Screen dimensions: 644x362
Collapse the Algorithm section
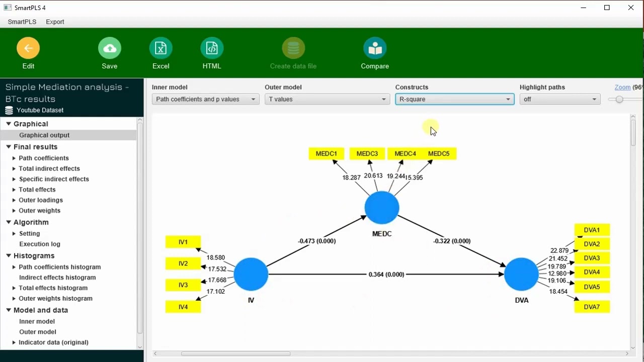click(x=9, y=222)
